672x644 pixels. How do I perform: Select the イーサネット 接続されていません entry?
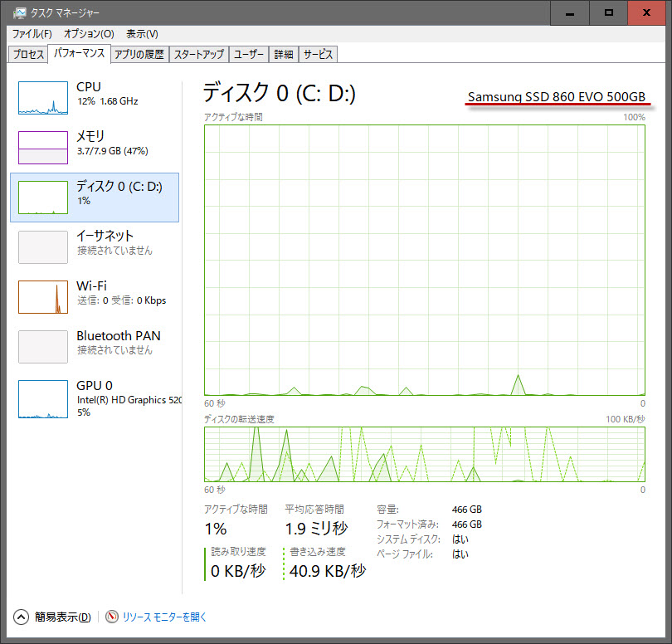tap(95, 247)
